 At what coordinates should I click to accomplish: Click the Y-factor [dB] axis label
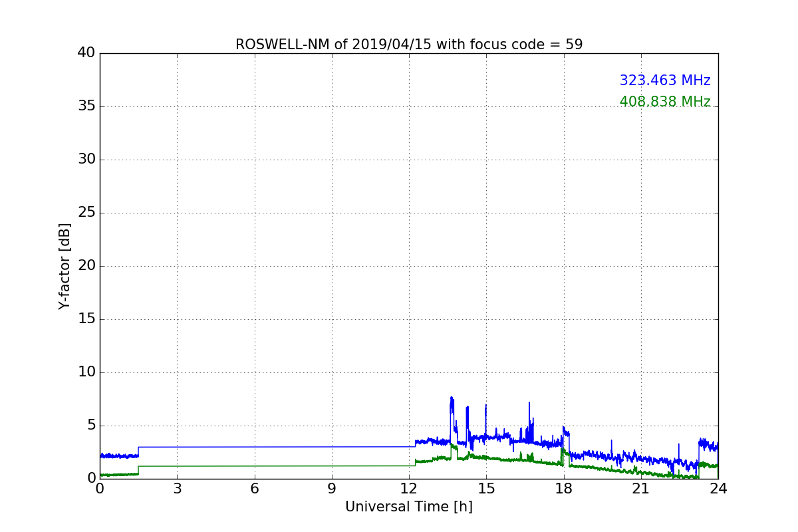coord(65,266)
